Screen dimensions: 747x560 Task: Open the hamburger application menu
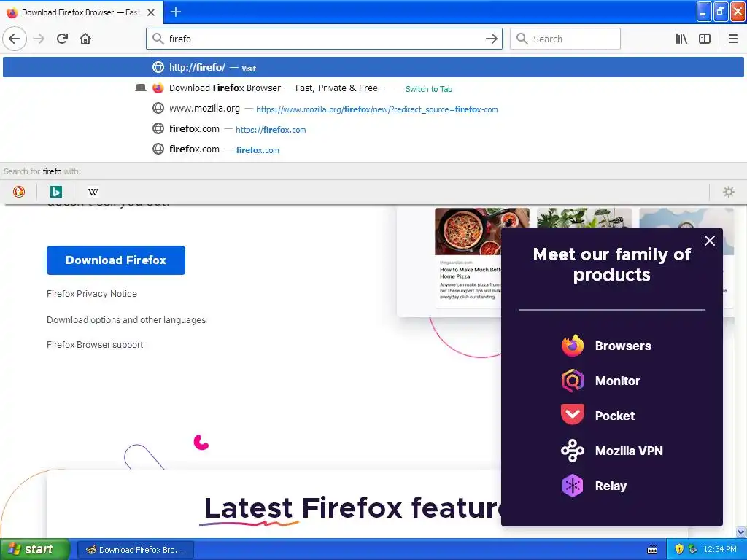point(732,39)
